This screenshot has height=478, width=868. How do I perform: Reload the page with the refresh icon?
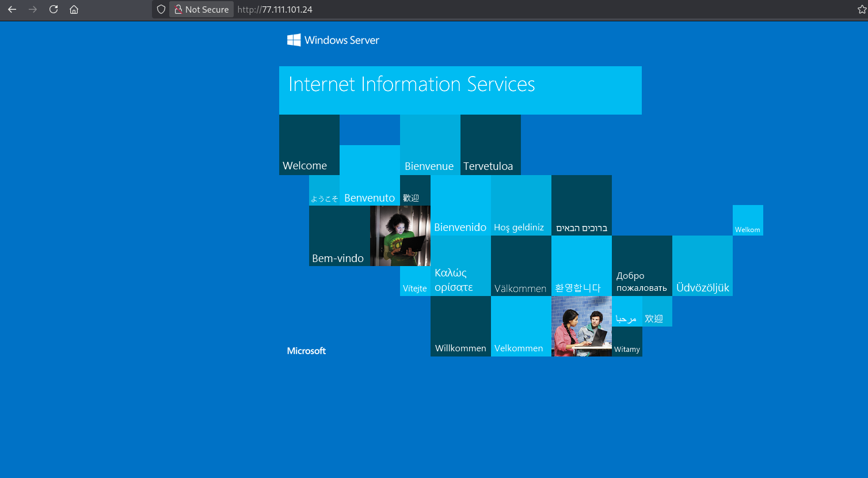point(54,9)
